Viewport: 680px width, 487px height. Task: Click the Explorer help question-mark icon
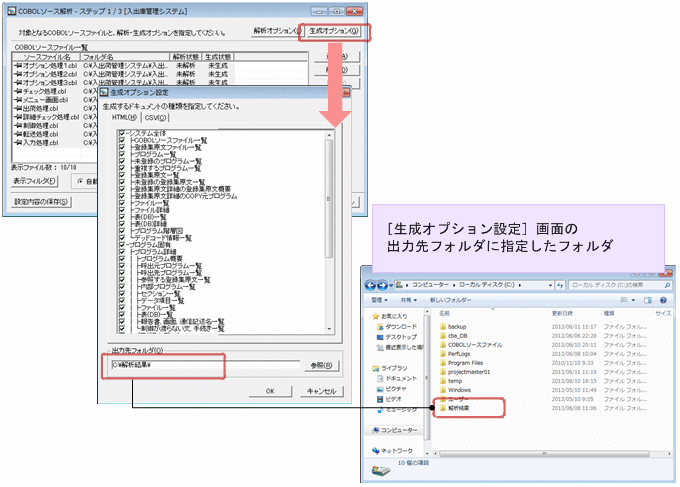(663, 300)
